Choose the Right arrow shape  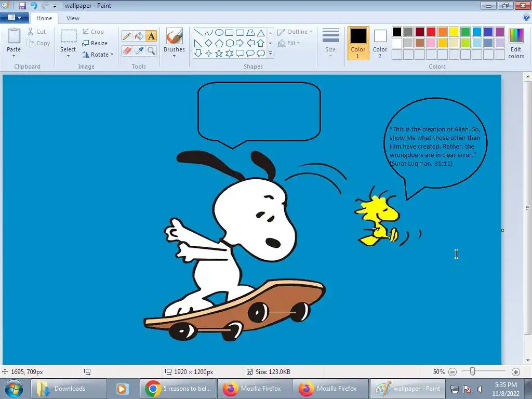240,43
